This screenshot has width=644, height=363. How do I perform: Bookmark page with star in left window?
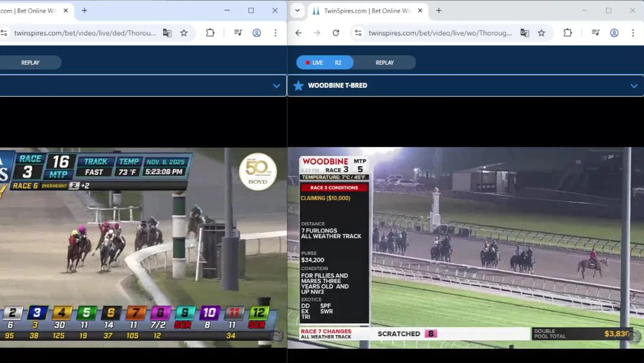click(184, 33)
